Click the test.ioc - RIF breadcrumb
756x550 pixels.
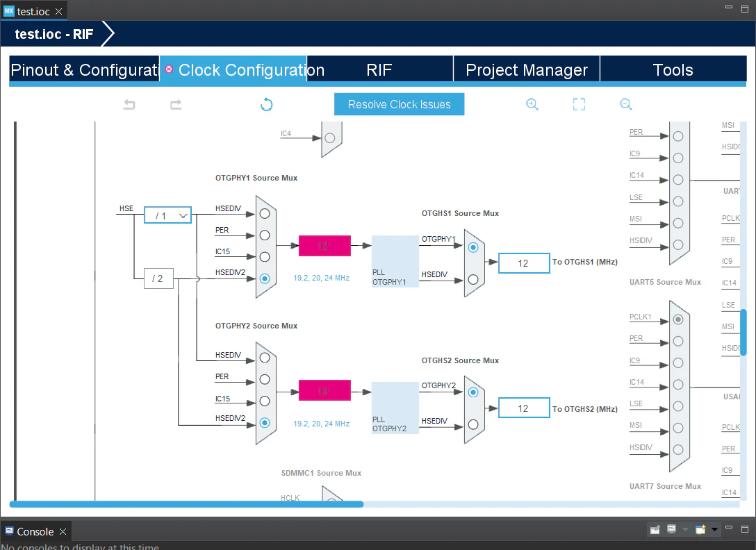click(x=54, y=34)
